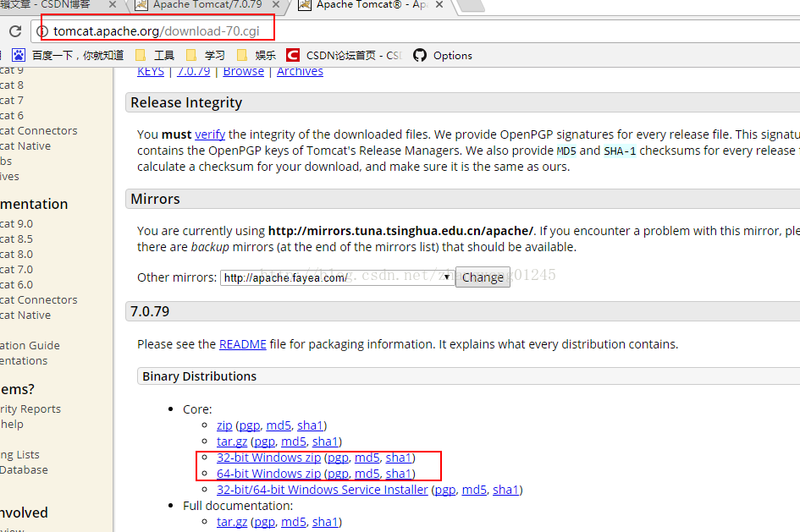
Task: Open sidebar documentation link cat 9.0
Action: click(x=16, y=223)
